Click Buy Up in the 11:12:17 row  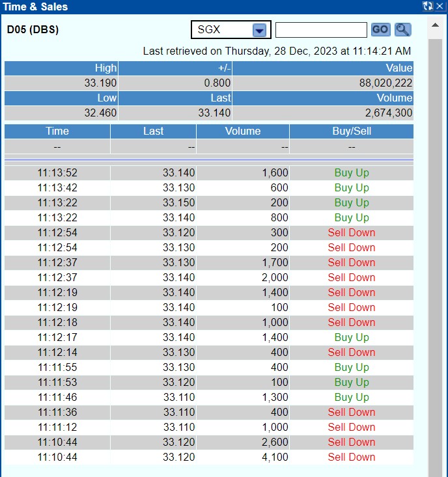(x=352, y=337)
